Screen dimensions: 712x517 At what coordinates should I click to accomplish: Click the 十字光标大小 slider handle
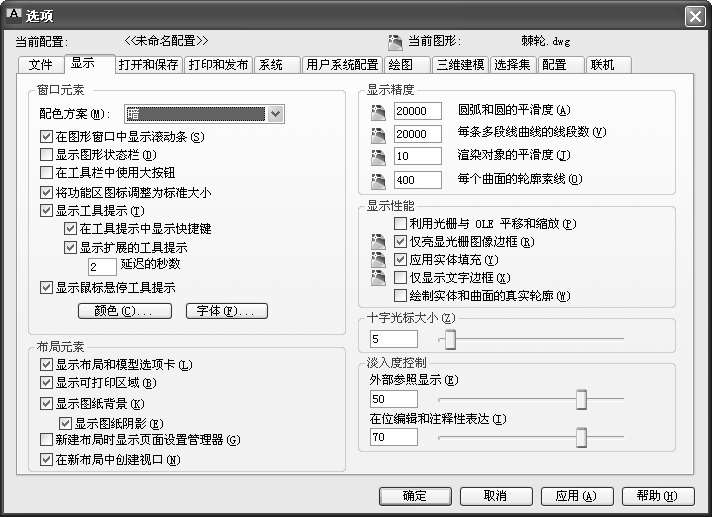(450, 339)
